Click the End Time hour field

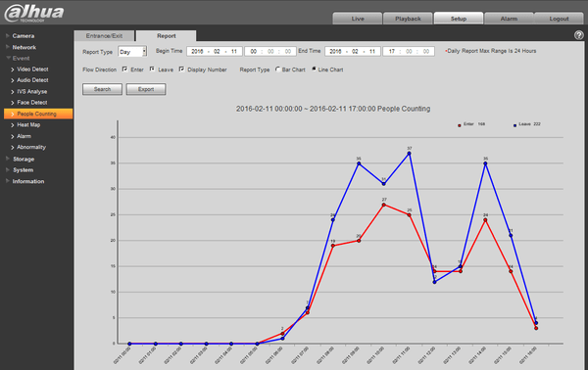pos(392,51)
